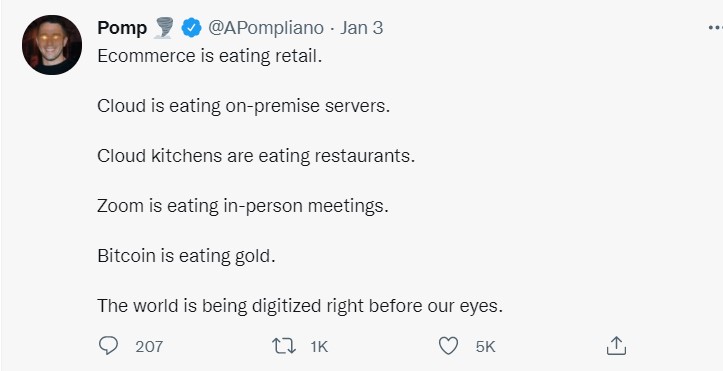Click the 207 replies count
The width and height of the screenshot is (723, 371).
pyautogui.click(x=149, y=347)
